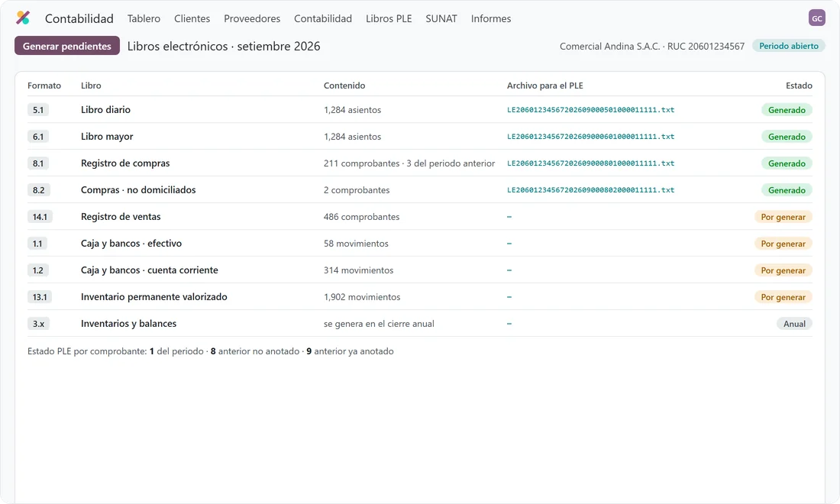Click the Inventarios y balances row
The height and width of the screenshot is (504, 840).
[420, 324]
